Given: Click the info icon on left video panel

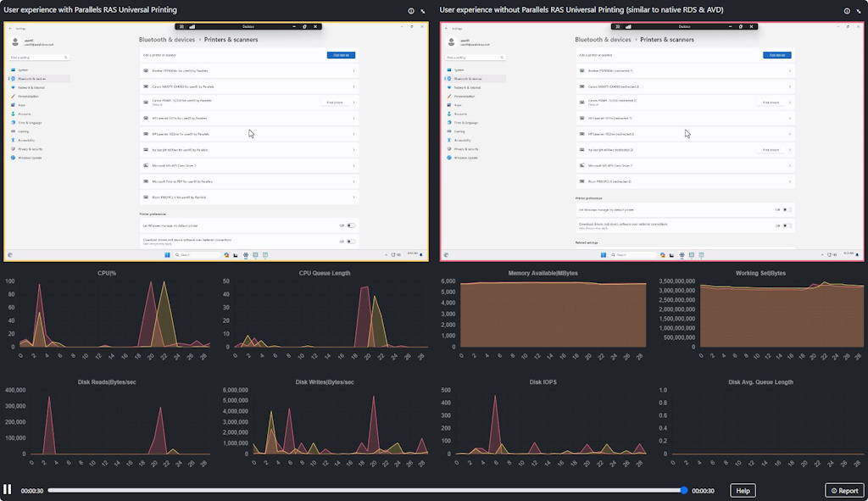Looking at the screenshot, I should (411, 11).
